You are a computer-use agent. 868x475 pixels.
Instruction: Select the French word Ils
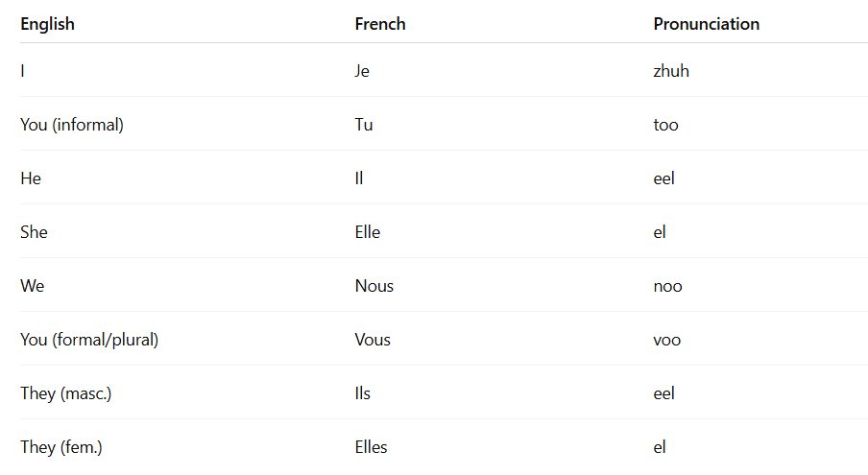tap(363, 393)
